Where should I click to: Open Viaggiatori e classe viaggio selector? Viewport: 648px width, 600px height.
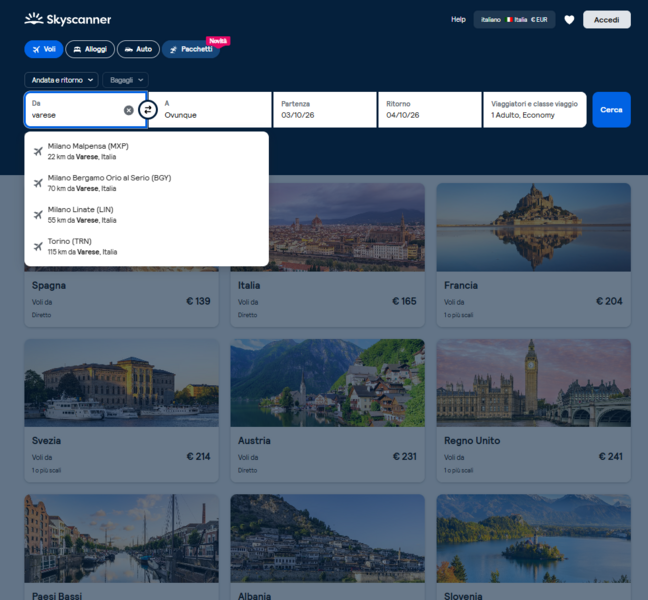(x=535, y=110)
